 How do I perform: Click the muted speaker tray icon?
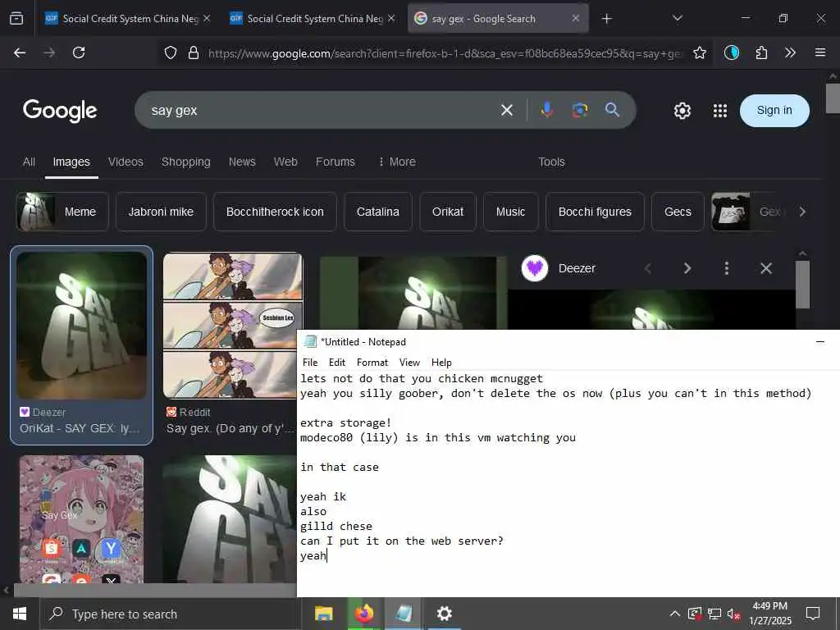coord(734,614)
